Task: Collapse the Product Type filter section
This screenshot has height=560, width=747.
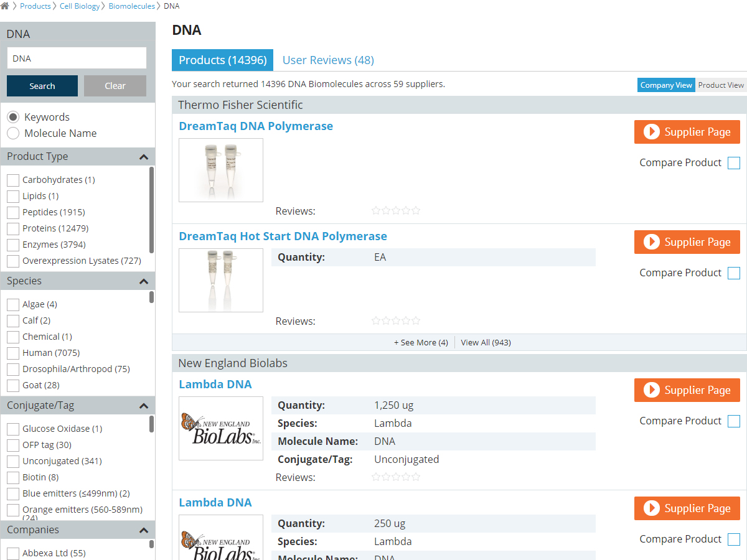Action: coord(143,157)
